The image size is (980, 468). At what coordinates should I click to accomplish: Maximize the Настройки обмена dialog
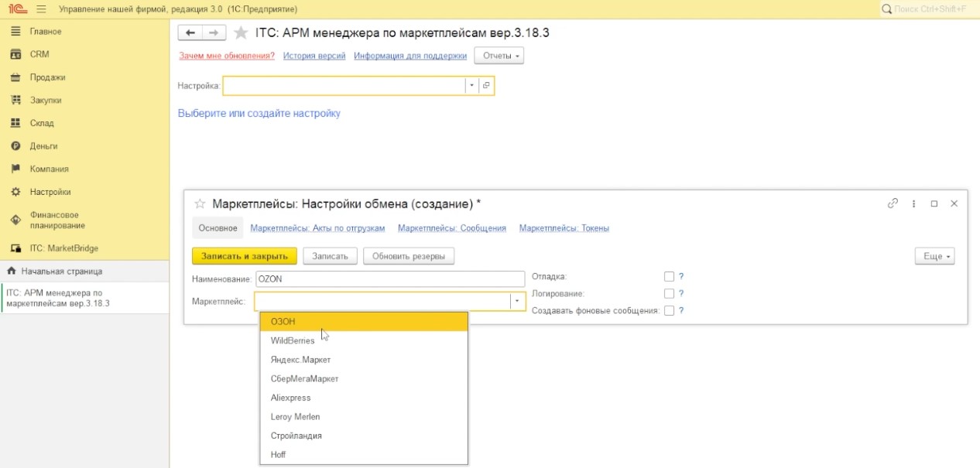pyautogui.click(x=934, y=203)
